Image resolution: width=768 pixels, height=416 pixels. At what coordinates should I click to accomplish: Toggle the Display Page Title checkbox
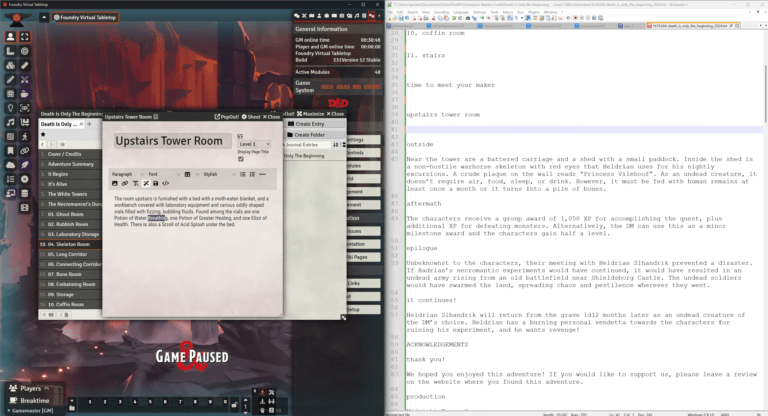tap(240, 159)
